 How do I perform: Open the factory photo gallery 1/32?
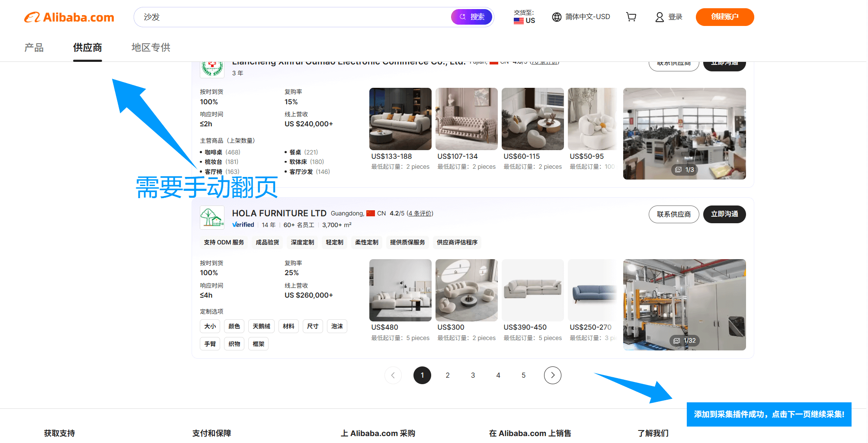click(684, 305)
